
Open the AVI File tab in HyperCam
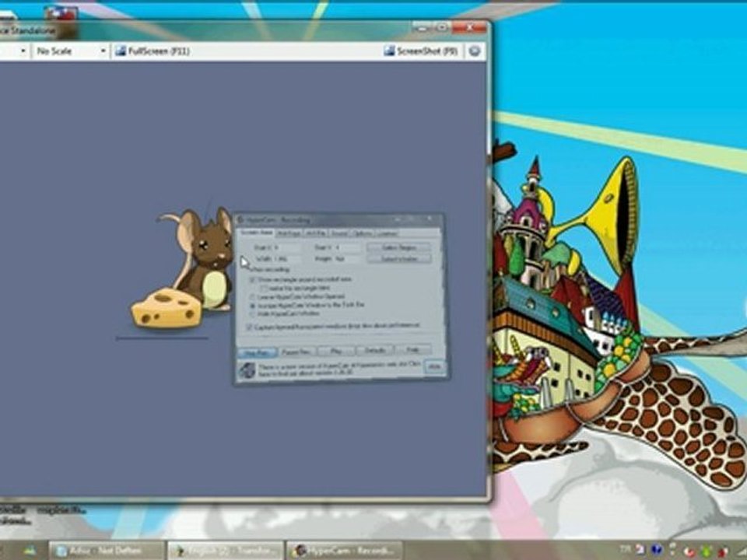click(315, 233)
